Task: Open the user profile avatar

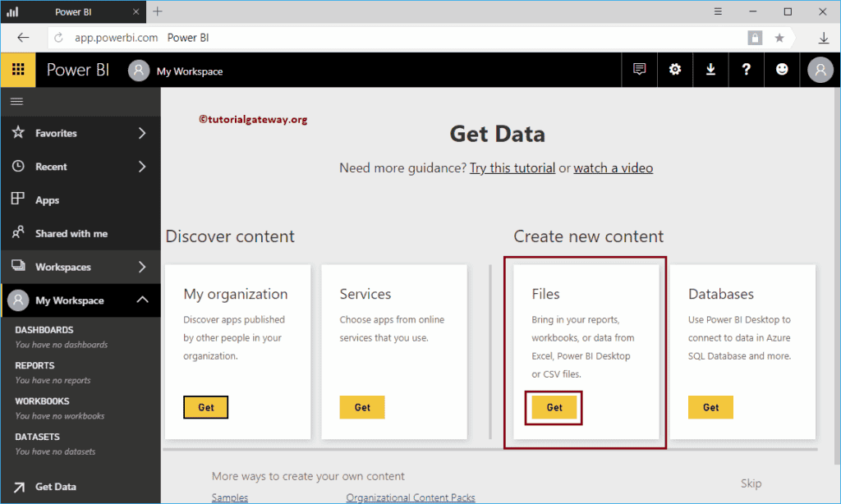Action: [819, 70]
